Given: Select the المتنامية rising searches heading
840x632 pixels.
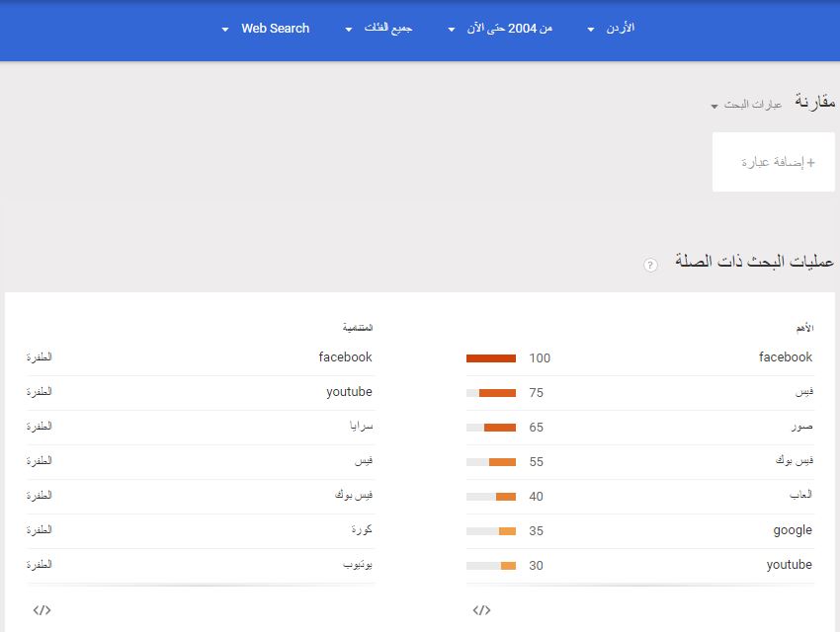Looking at the screenshot, I should 358,328.
